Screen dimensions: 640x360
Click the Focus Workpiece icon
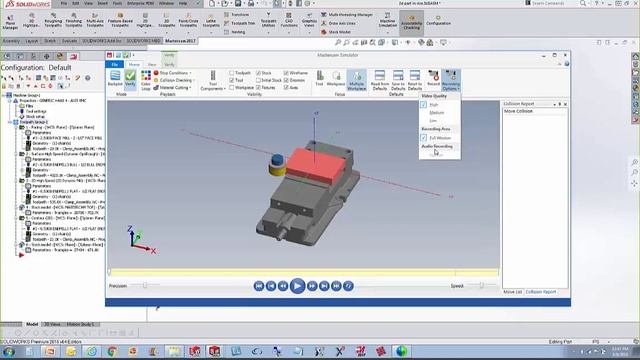(336, 78)
